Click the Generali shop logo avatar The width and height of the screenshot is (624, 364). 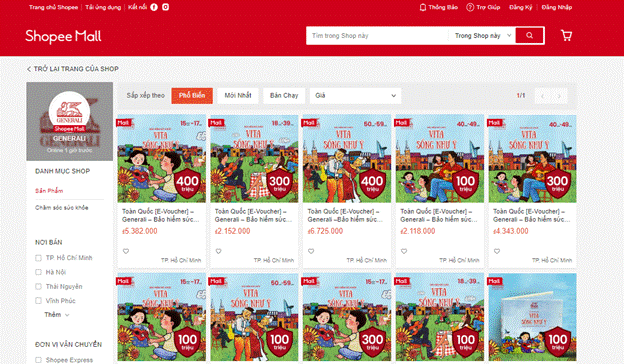tap(69, 112)
